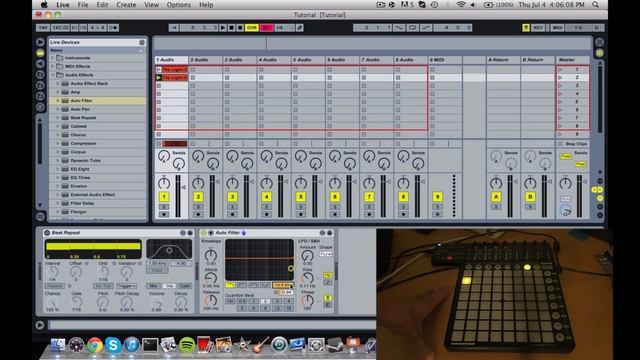Select Gate output mode in Beat Repeat

[x=185, y=286]
